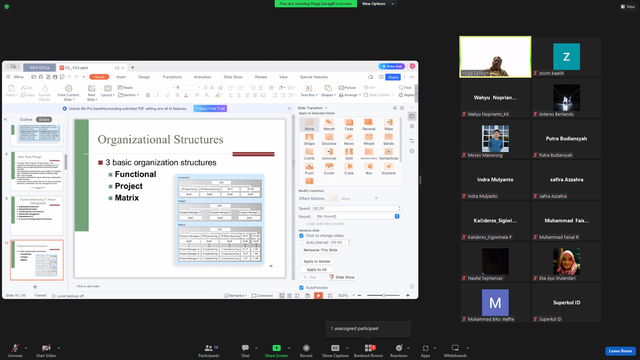The width and height of the screenshot is (640, 360).
Task: Select the Fade slide transition
Action: (349, 124)
